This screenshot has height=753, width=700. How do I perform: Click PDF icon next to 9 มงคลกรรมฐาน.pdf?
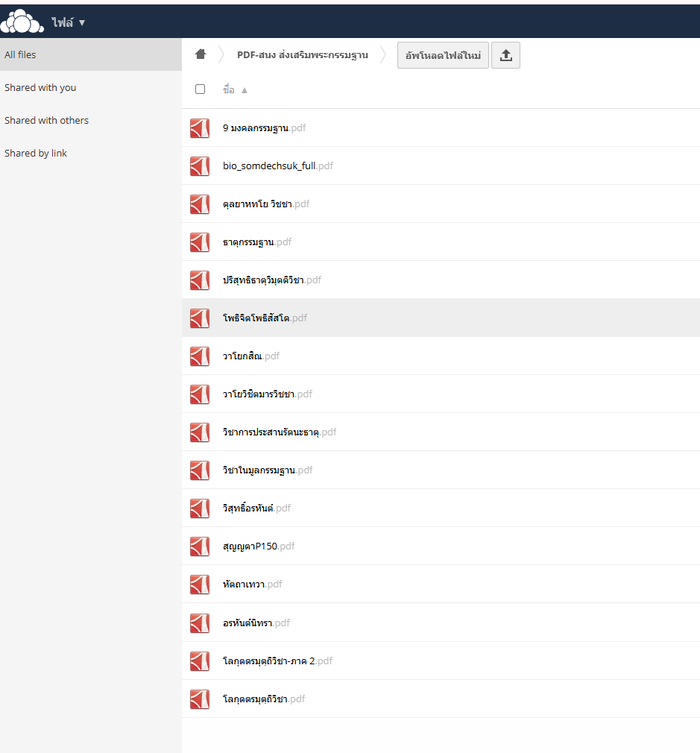[199, 128]
